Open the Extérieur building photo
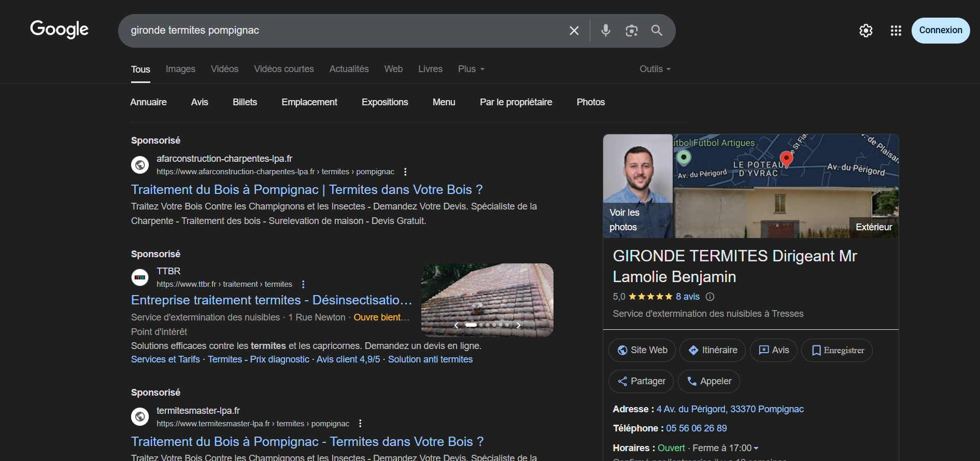Screen dimensions: 980x461 (786, 213)
